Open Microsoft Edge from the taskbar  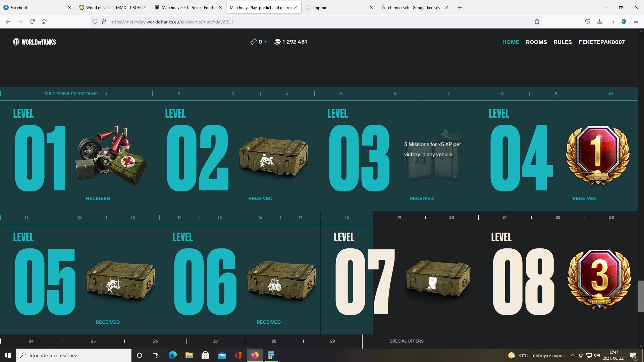[x=172, y=355]
